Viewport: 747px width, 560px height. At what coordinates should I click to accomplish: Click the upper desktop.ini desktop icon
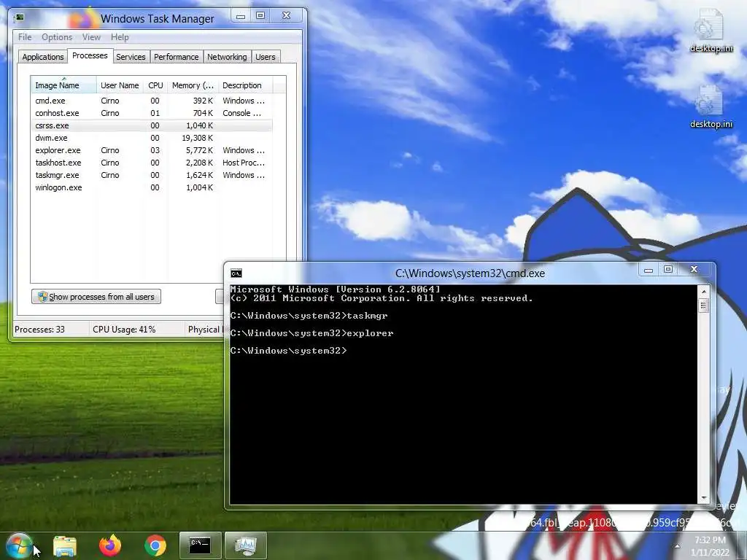(711, 31)
